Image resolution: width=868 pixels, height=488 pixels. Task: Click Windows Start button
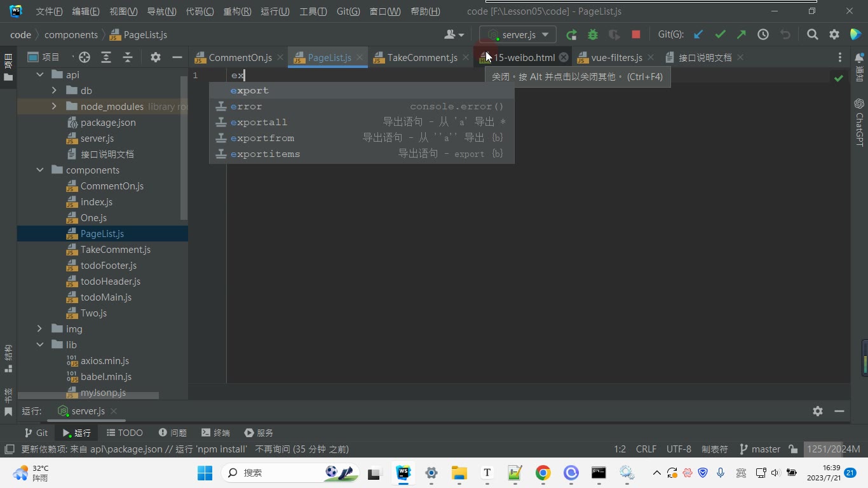pyautogui.click(x=205, y=473)
